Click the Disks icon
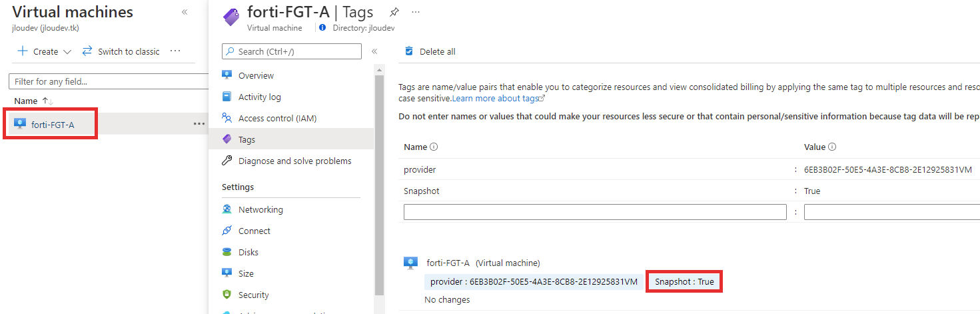980x314 pixels. [227, 252]
